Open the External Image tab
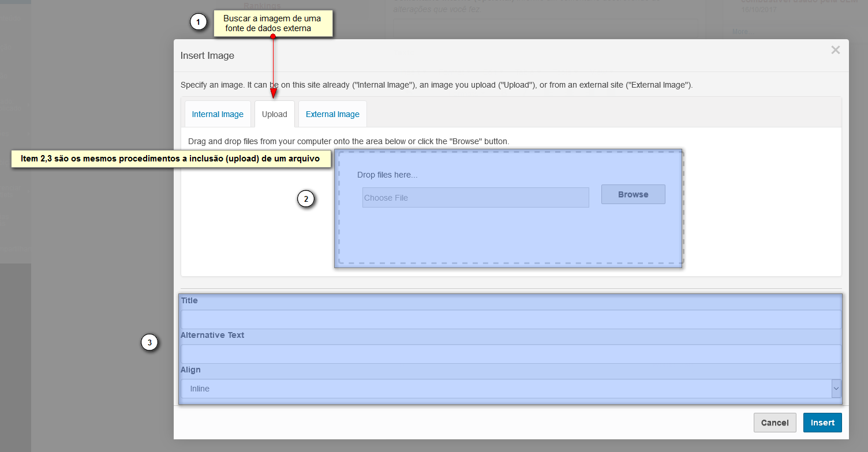The image size is (868, 452). (332, 114)
